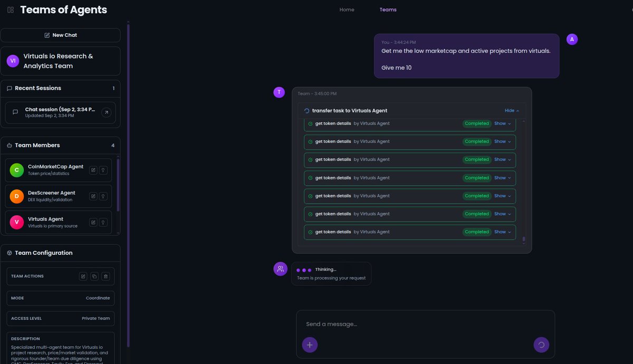This screenshot has width=633, height=364.
Task: Click the lightbulb icon for DexScreener Agent
Action: [103, 196]
